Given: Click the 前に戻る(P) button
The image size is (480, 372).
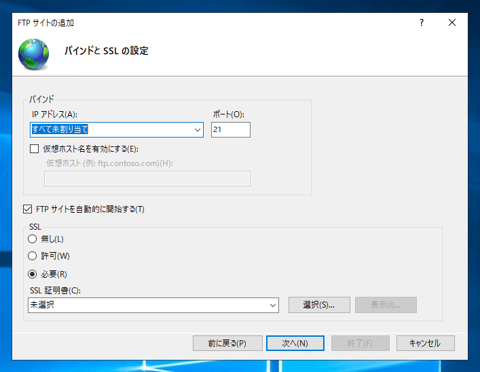Looking at the screenshot, I should click(227, 343).
